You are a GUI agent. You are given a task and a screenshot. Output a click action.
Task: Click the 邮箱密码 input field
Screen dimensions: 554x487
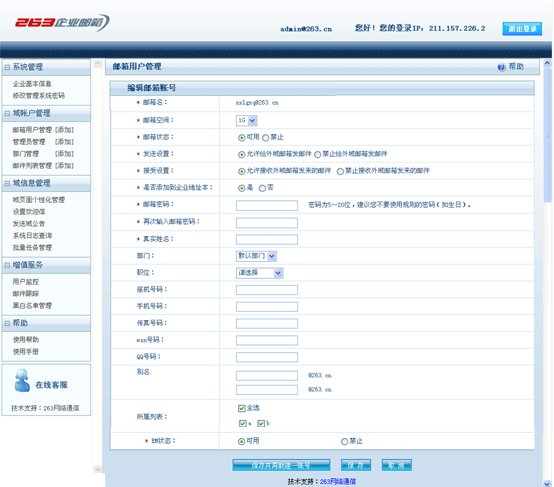(x=267, y=206)
